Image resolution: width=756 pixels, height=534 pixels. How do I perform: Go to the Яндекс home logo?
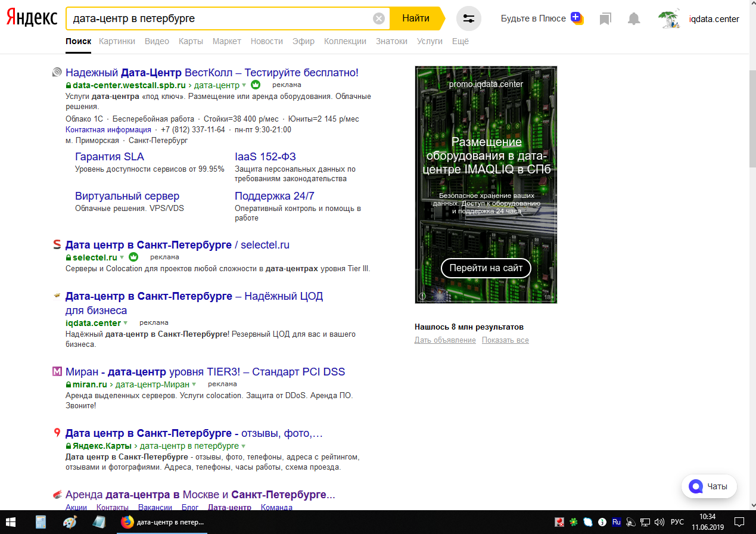[32, 18]
